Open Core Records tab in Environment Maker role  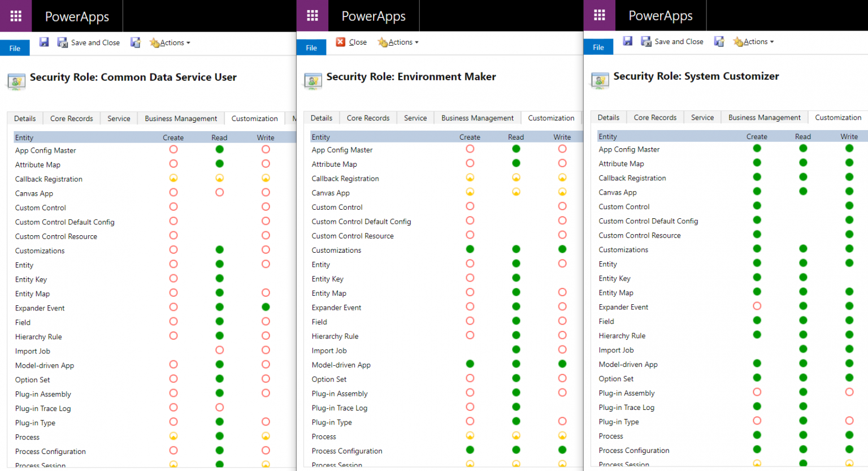point(368,118)
